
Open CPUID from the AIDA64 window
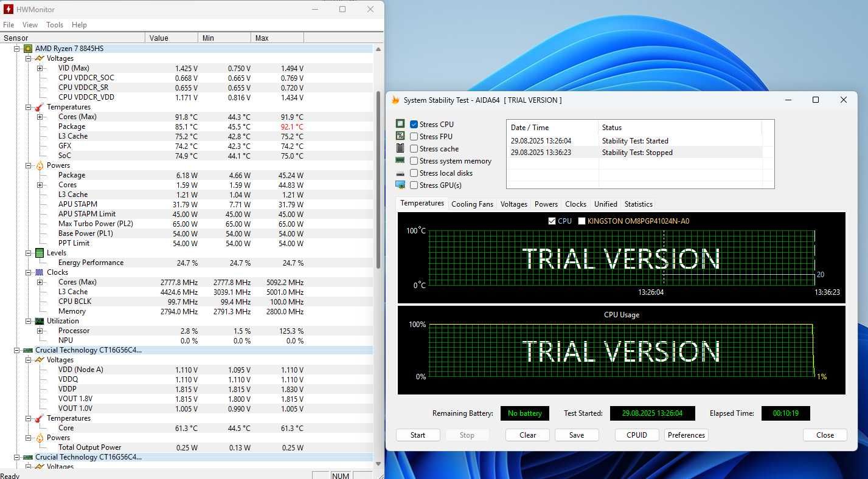637,435
